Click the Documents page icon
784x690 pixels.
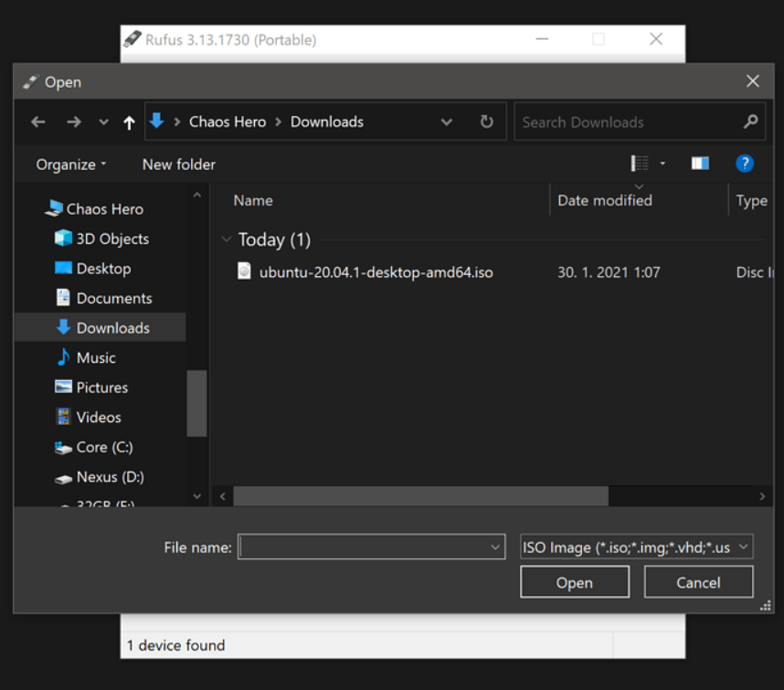[x=63, y=298]
